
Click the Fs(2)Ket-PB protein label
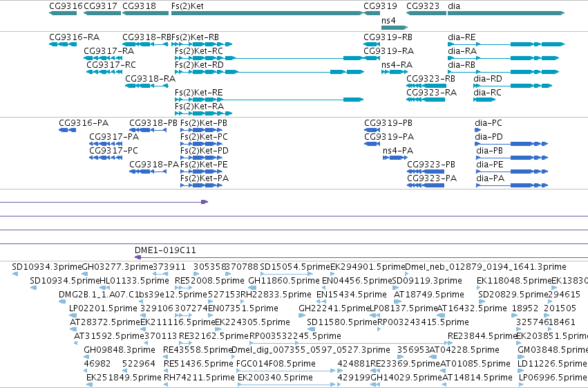pos(204,123)
